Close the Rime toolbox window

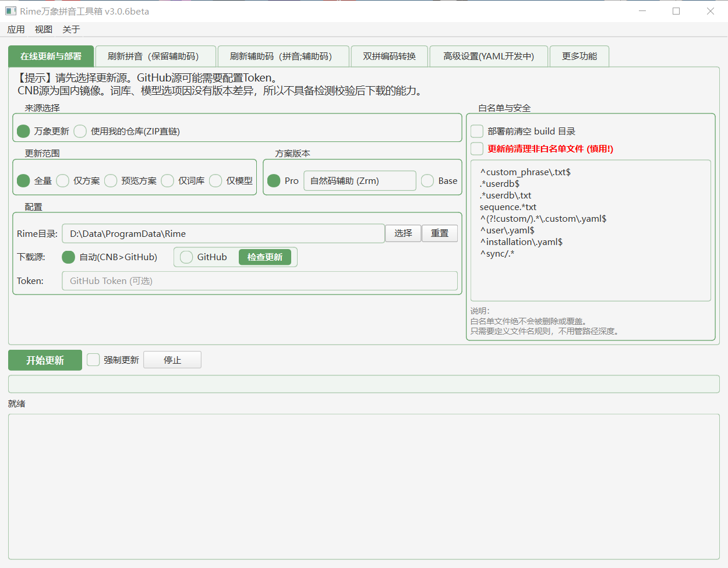[x=711, y=11]
